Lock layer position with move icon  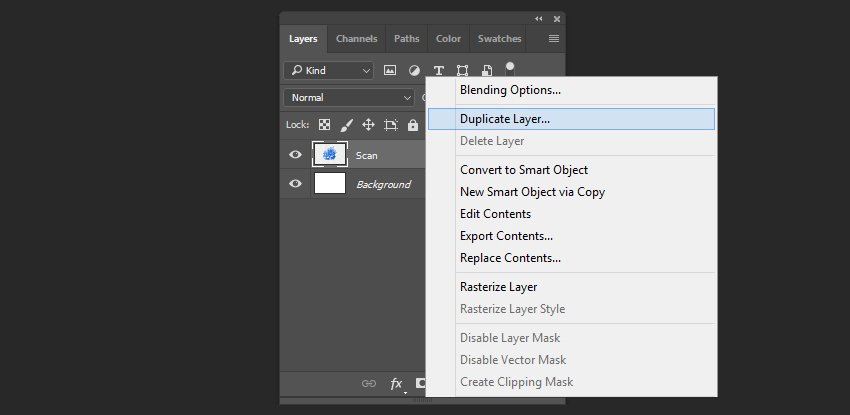368,125
